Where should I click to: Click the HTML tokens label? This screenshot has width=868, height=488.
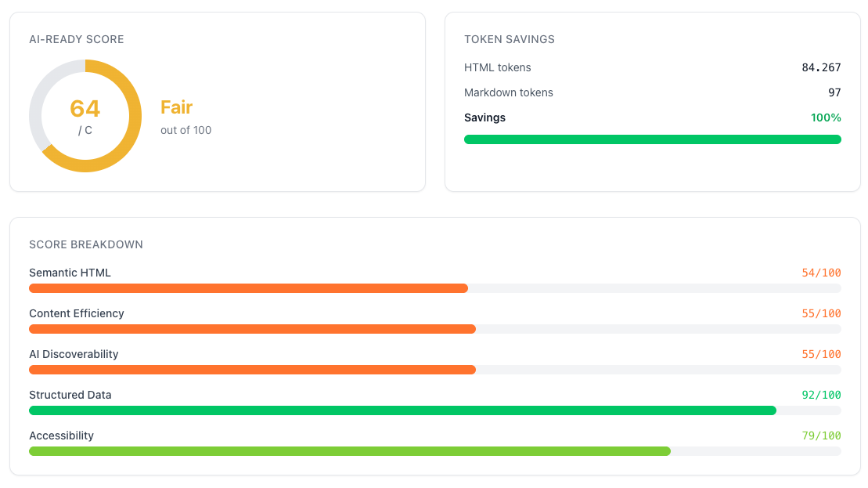(498, 67)
